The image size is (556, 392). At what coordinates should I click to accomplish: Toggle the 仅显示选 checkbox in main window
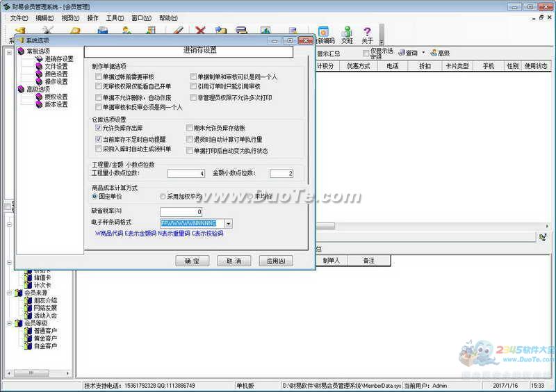[x=366, y=54]
